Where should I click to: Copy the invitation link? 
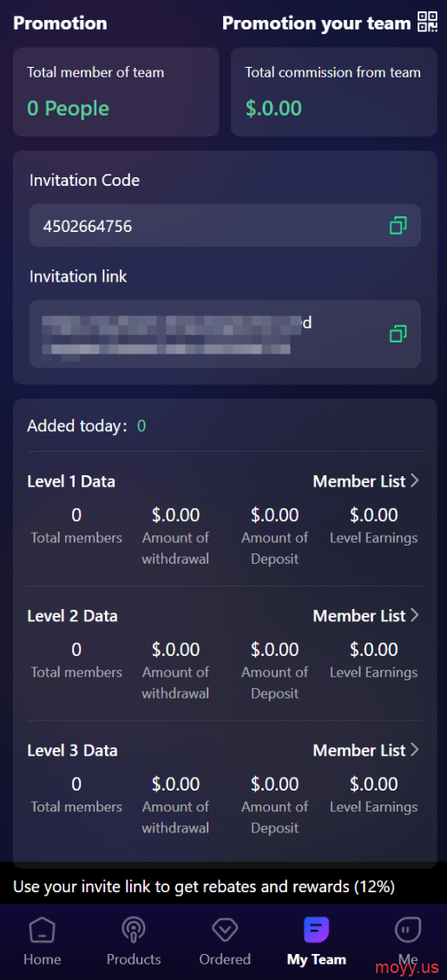point(398,334)
